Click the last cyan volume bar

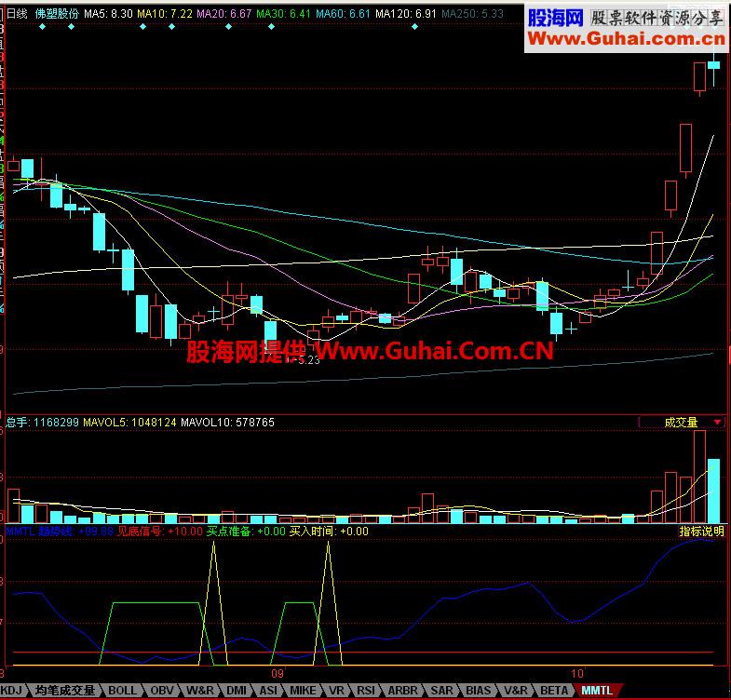tap(713, 491)
